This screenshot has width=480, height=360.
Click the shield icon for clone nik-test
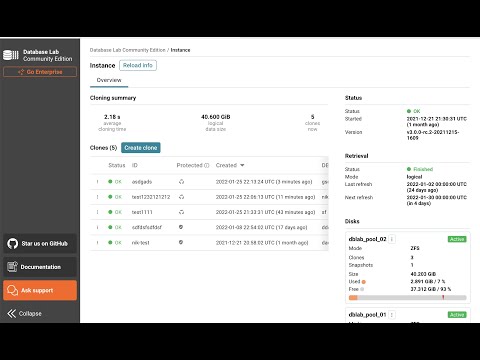coord(181,242)
